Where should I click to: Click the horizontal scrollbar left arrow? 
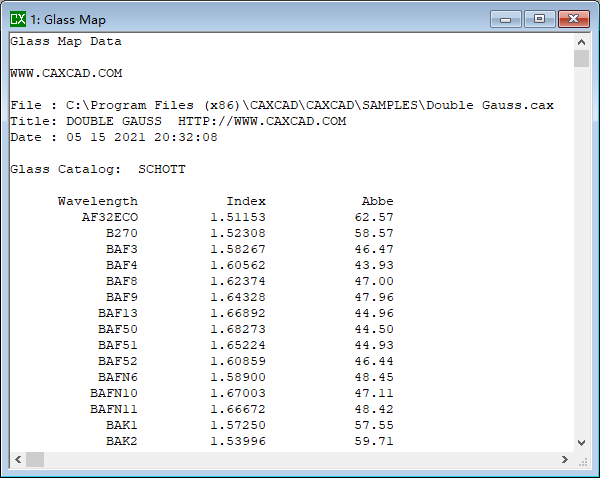click(x=18, y=459)
